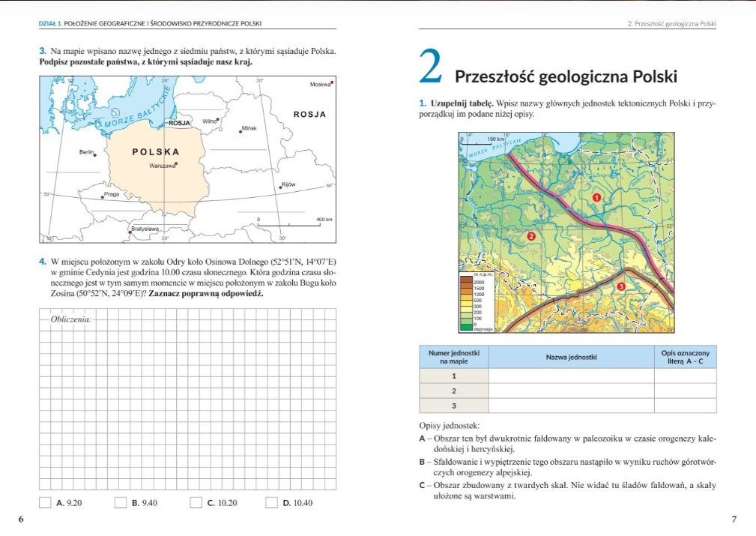Image resolution: width=756 pixels, height=536 pixels.
Task: Tick the checkbox for answer A. 9.20
Action: tap(45, 502)
